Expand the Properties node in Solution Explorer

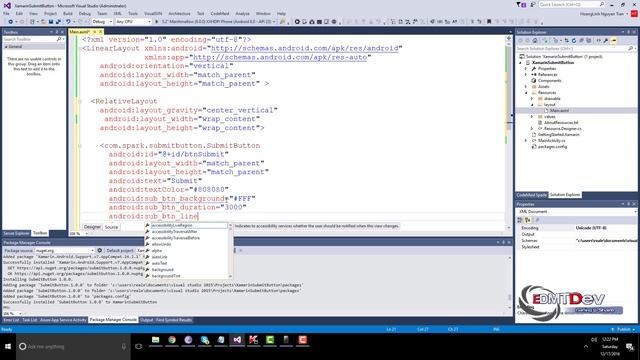point(526,69)
